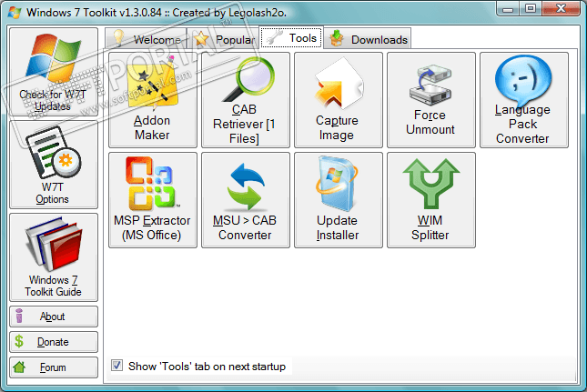Screen dimensions: 587x392
Task: Open the WIM Splitter tool
Action: point(431,200)
